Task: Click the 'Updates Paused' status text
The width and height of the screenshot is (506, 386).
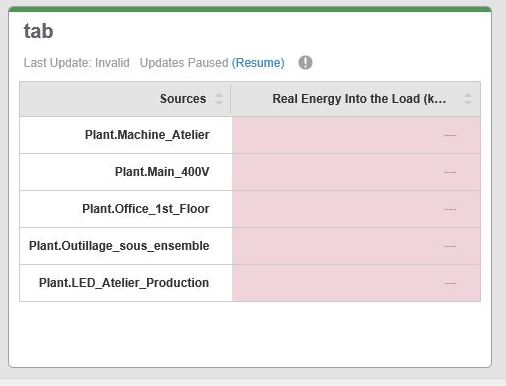Action: coord(184,63)
